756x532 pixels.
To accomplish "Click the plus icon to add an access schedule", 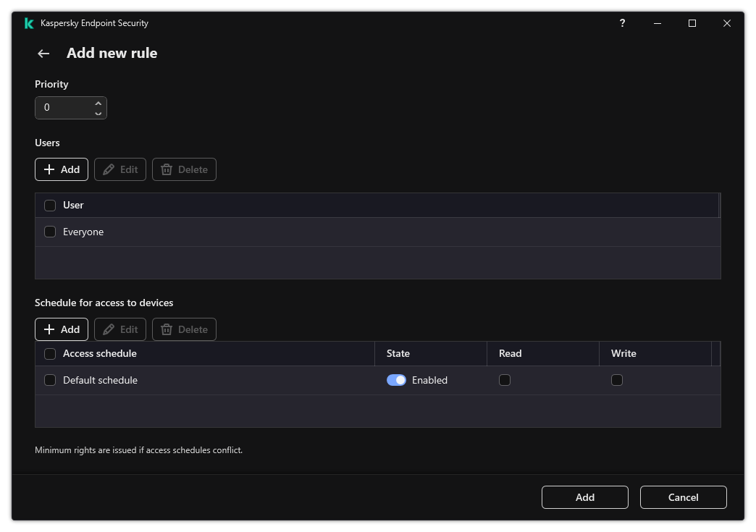I will pyautogui.click(x=50, y=329).
